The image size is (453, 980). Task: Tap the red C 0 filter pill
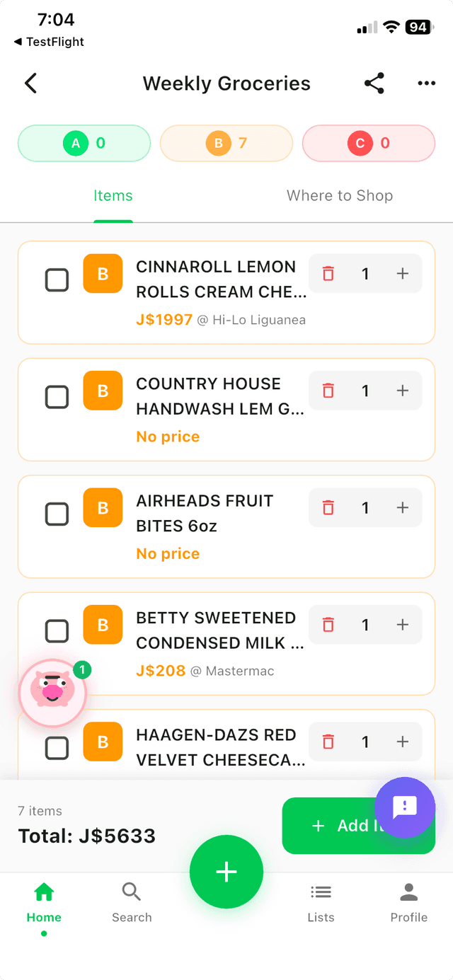[x=369, y=143]
